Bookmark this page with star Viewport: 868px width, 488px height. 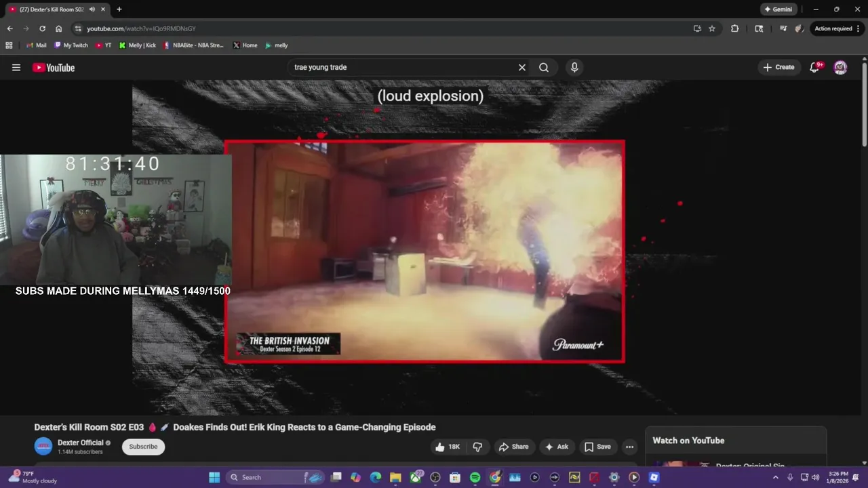point(712,28)
